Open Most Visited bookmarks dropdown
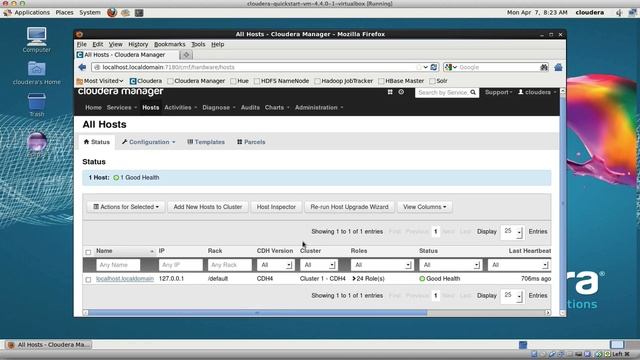The width and height of the screenshot is (640, 360). (x=100, y=81)
